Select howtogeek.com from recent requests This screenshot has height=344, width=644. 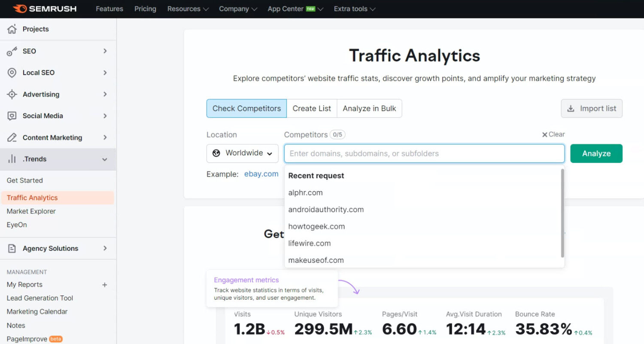point(316,226)
